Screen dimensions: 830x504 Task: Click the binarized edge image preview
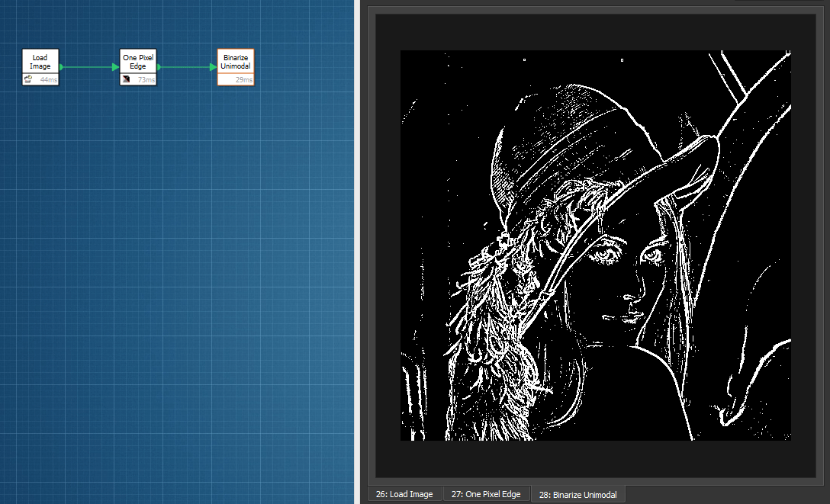[x=596, y=246]
